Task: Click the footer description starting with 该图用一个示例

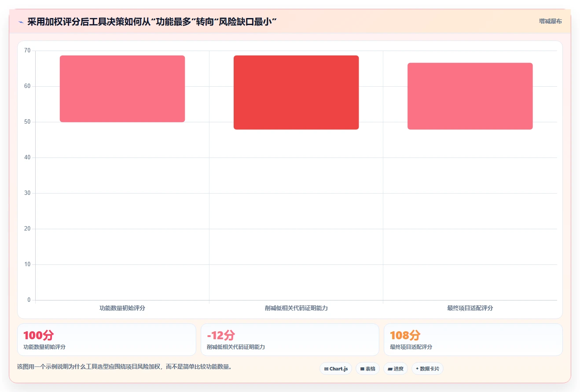Action: coord(125,366)
